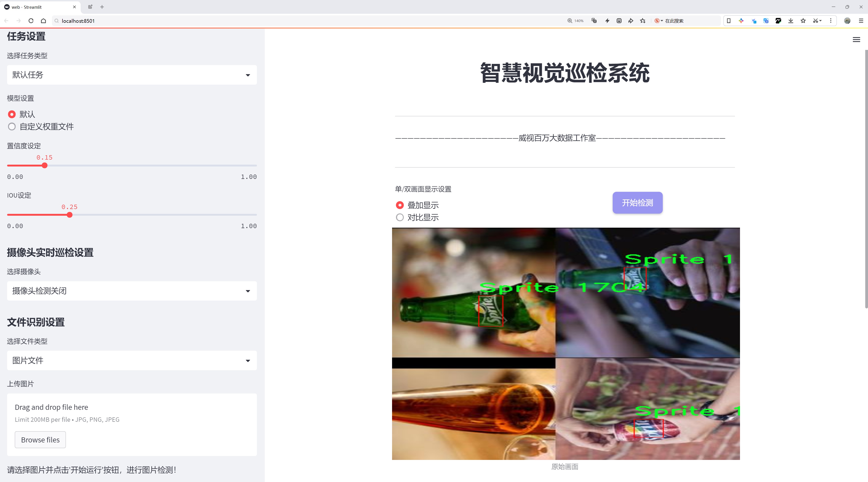Click the drag and drop upload area
This screenshot has height=482, width=868.
[132, 425]
